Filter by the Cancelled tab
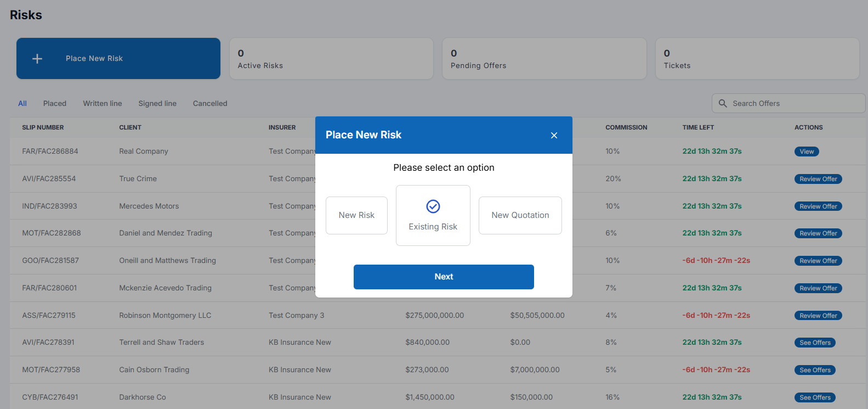 [x=210, y=103]
